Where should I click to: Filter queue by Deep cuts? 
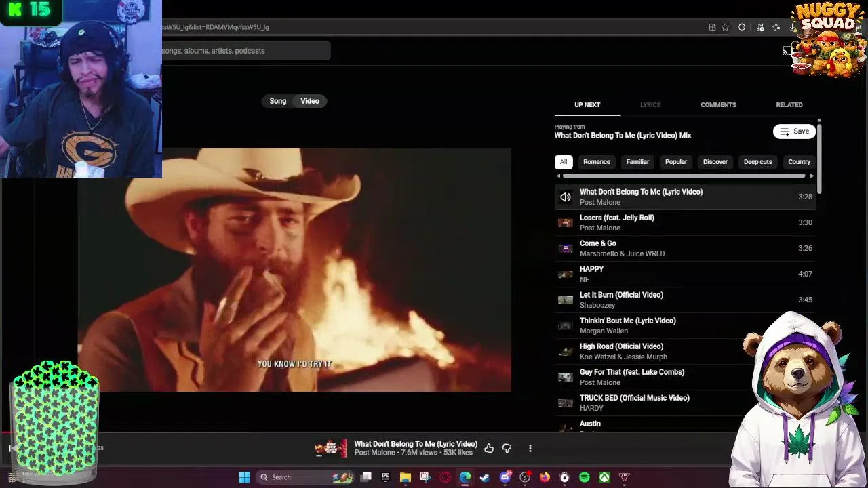point(758,162)
